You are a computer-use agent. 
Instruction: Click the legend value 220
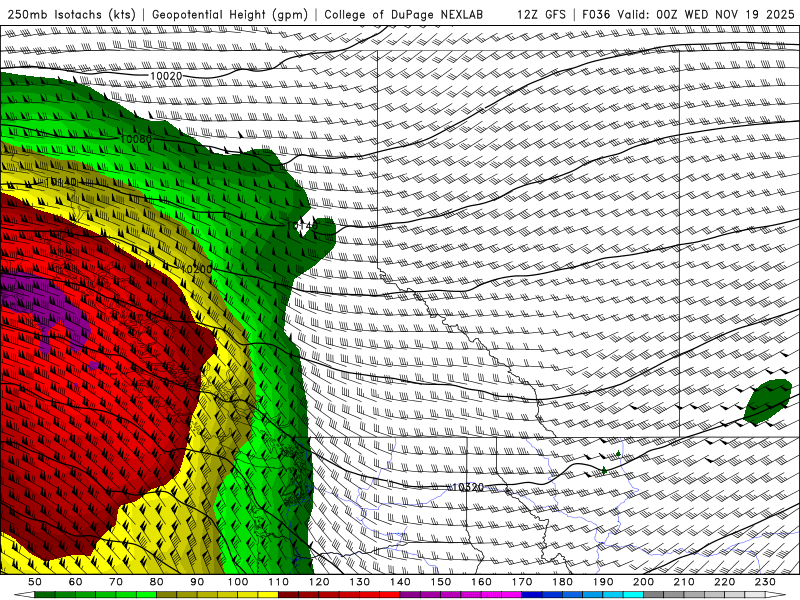tap(725, 582)
